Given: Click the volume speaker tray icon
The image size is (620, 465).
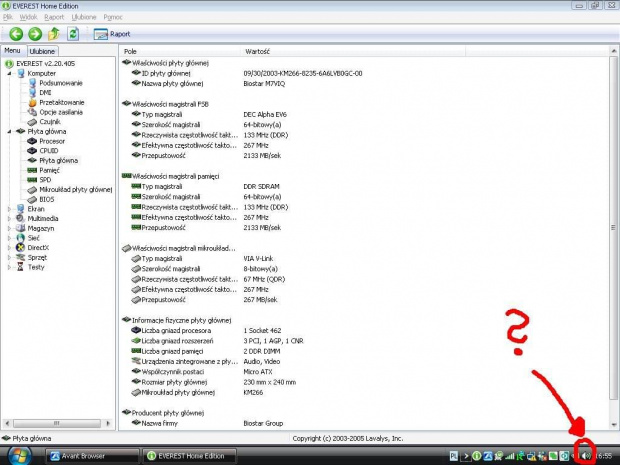Looking at the screenshot, I should pos(586,456).
